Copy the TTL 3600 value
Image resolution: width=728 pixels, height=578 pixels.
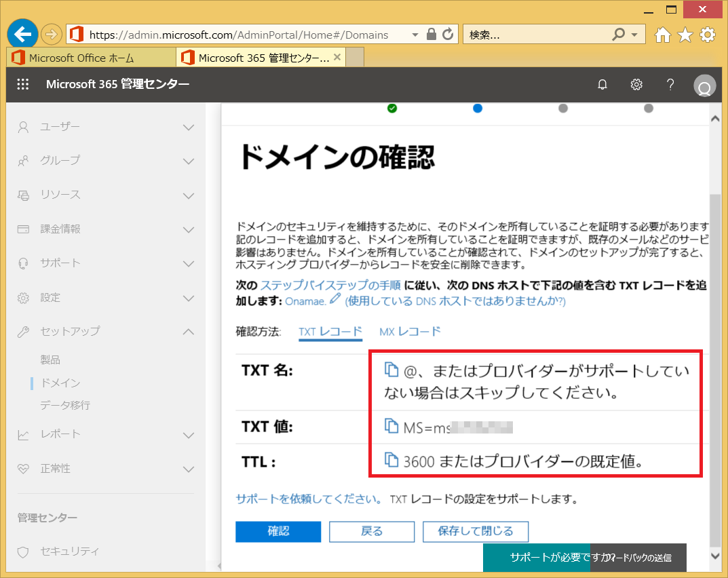point(391,459)
